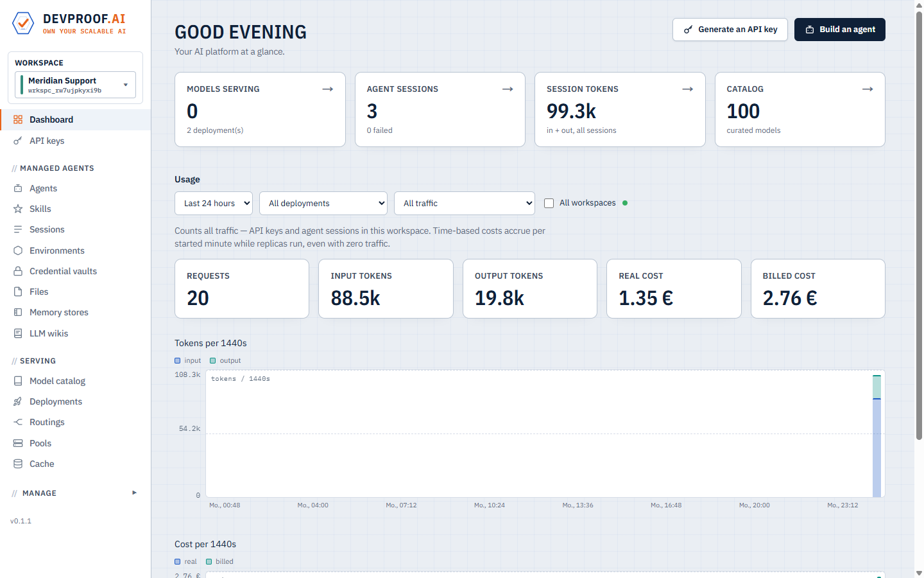This screenshot has width=924, height=578.
Task: Expand the Manage section
Action: pyautogui.click(x=75, y=493)
